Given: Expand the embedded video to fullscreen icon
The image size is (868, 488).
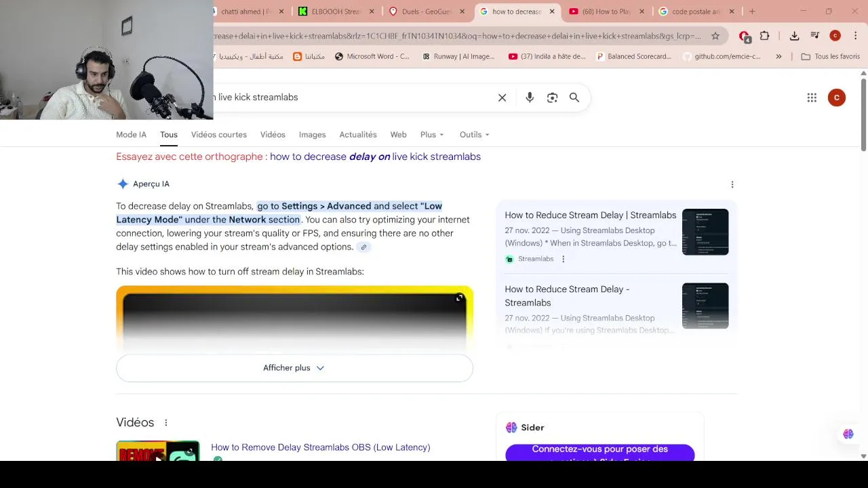Looking at the screenshot, I should pyautogui.click(x=459, y=298).
